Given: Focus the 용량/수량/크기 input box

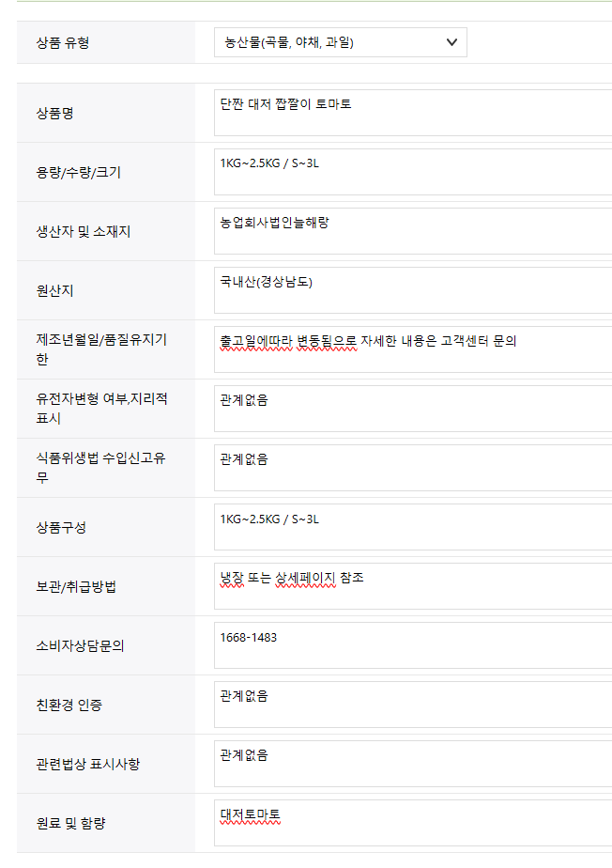Looking at the screenshot, I should tap(413, 172).
